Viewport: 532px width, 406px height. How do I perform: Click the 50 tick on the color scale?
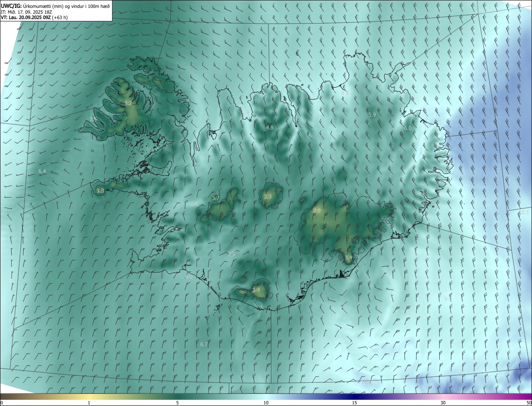(529, 403)
